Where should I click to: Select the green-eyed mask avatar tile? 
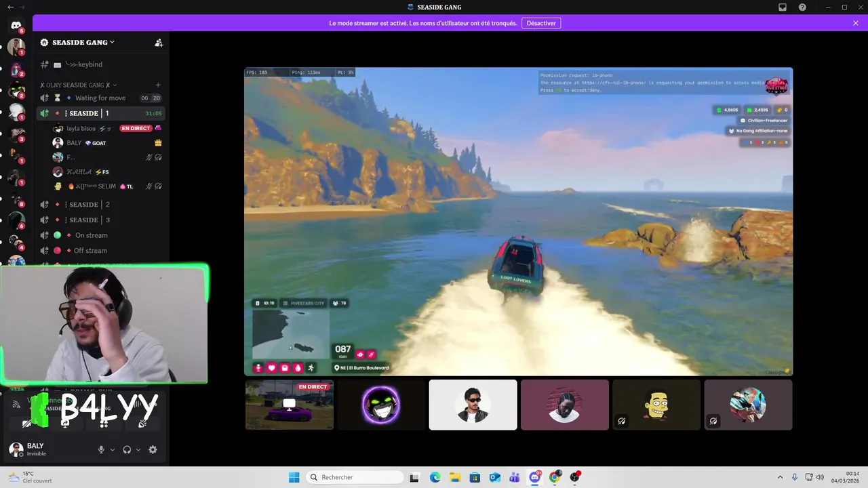point(381,405)
